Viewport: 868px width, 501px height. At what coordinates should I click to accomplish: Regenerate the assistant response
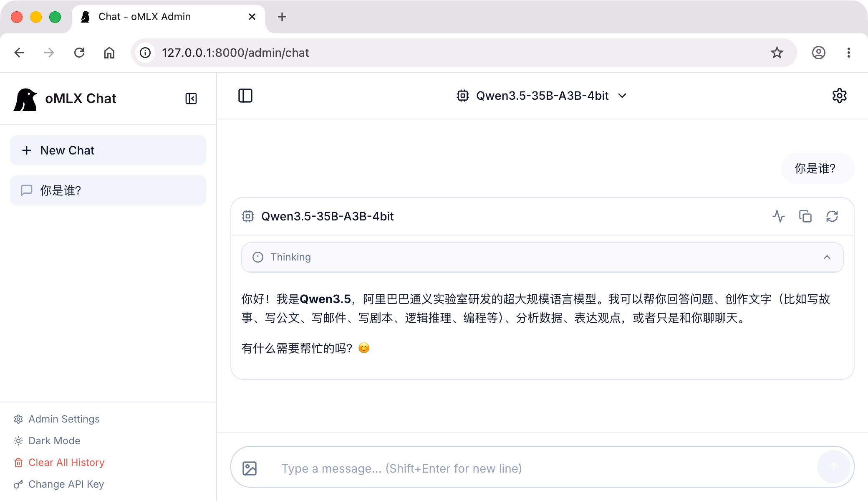pyautogui.click(x=832, y=216)
